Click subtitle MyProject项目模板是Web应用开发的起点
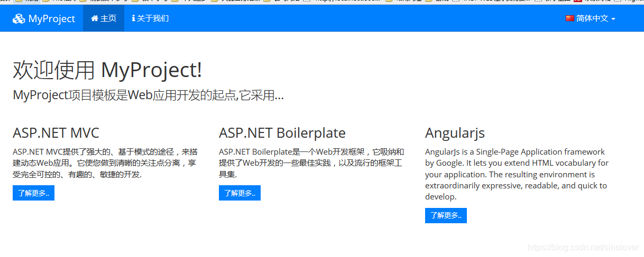The height and width of the screenshot is (257, 644). click(x=148, y=96)
